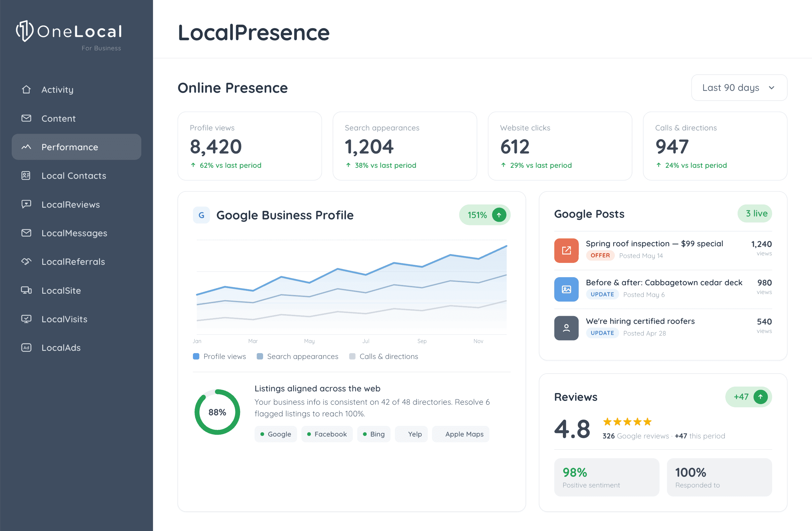Click the Google Business Profile line chart
Viewport: 812px width, 531px height.
(351, 287)
